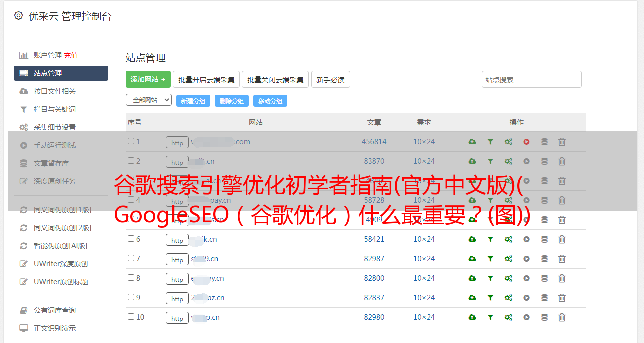Click article count 456814

coord(374,142)
